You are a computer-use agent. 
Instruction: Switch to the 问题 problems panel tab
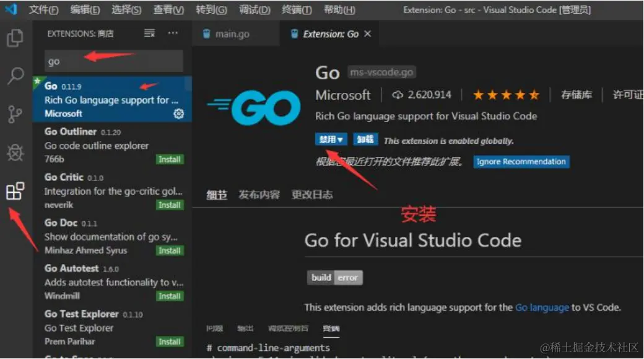214,328
